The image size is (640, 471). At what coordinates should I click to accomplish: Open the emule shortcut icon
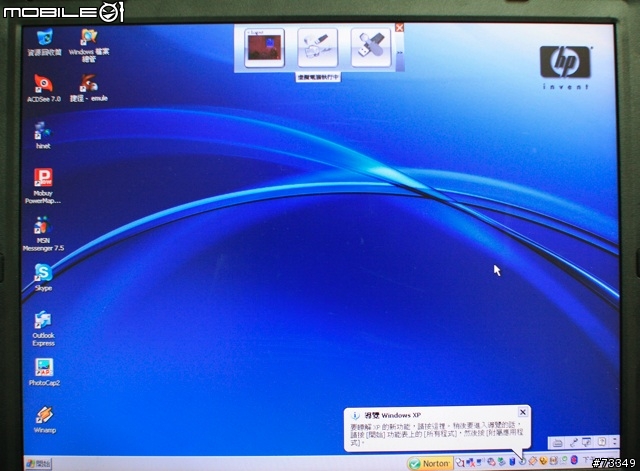pos(89,88)
